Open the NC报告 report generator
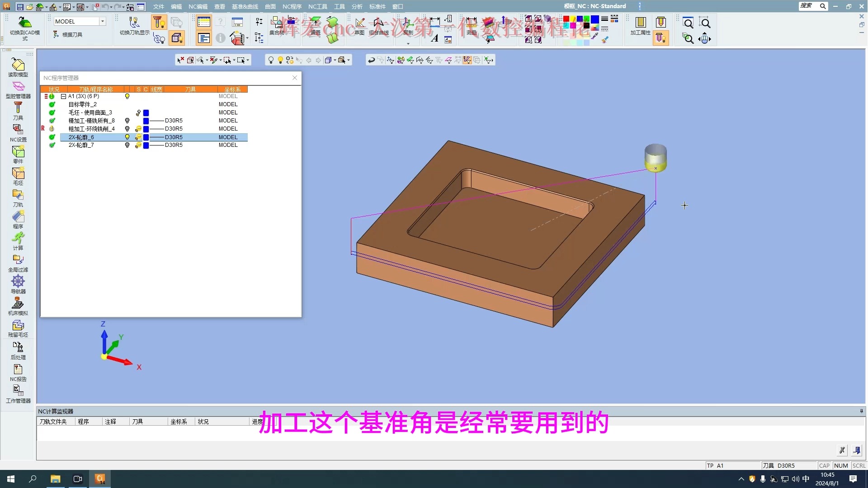The height and width of the screenshot is (488, 868). point(18,372)
